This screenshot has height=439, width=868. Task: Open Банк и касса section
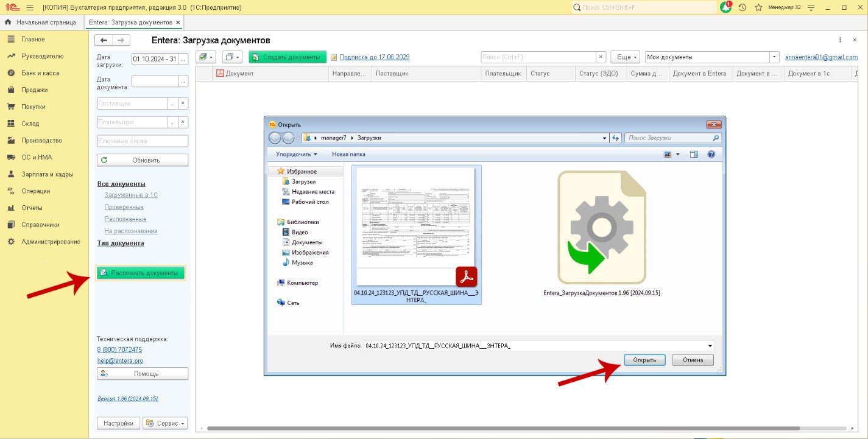click(40, 73)
